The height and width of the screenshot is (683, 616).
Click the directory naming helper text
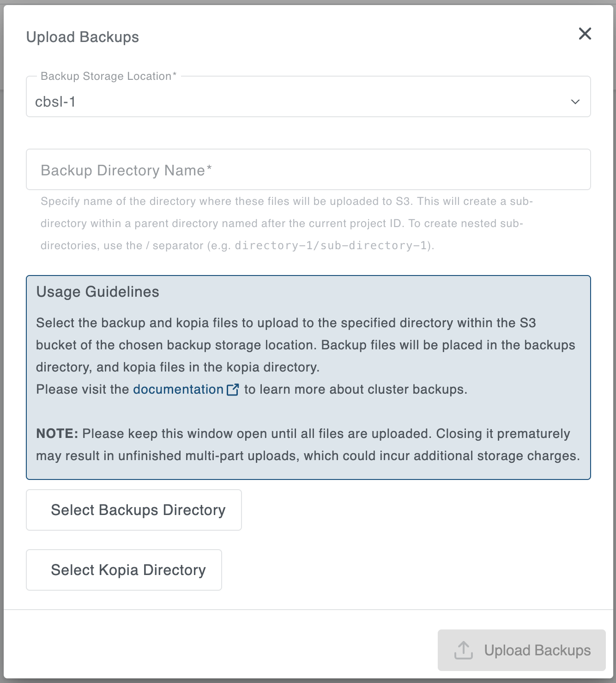[x=286, y=223]
